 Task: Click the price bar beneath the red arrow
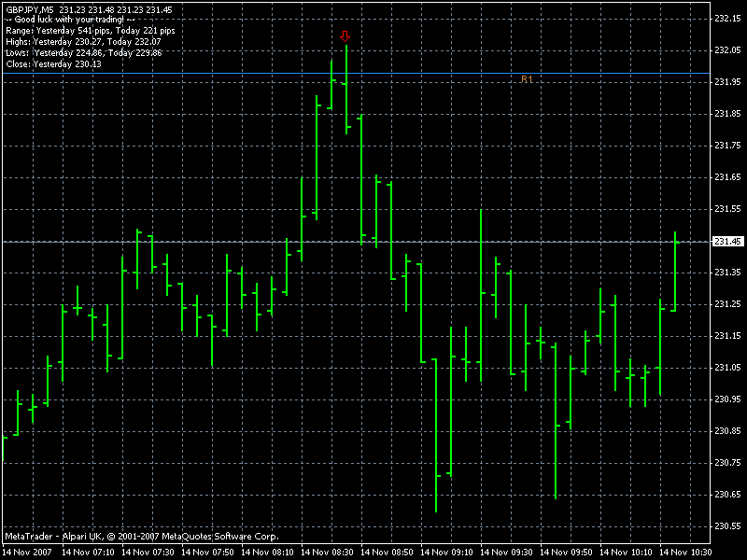346,90
